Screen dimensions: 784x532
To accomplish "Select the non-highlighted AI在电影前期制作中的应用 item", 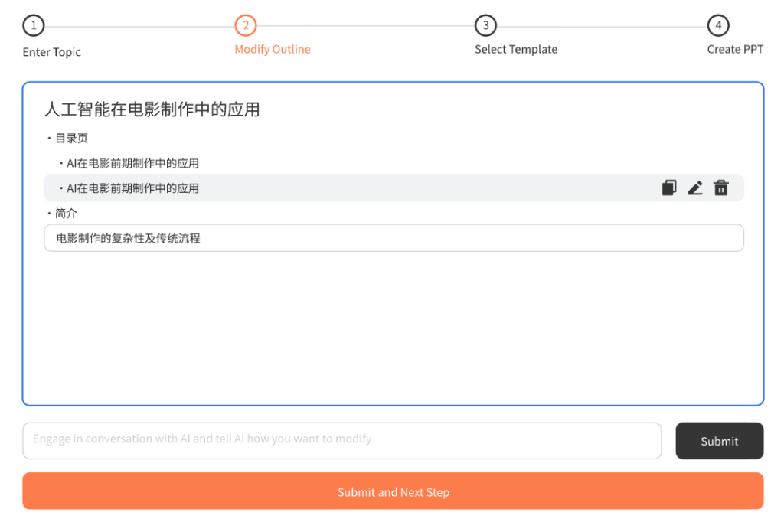I will pyautogui.click(x=132, y=163).
